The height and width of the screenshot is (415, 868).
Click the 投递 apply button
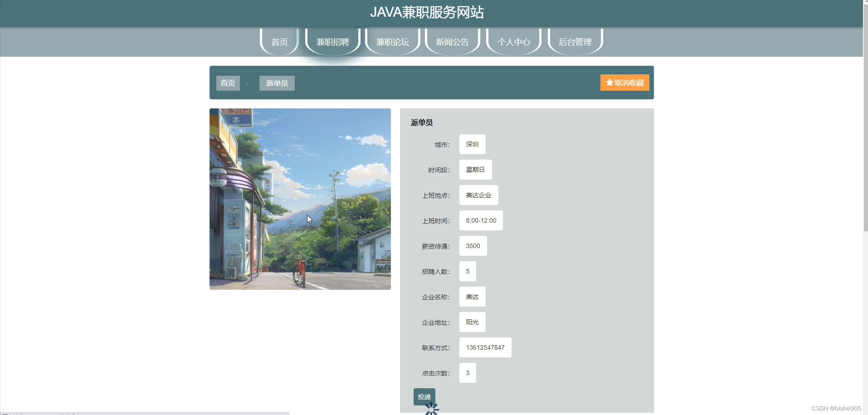[x=424, y=396]
